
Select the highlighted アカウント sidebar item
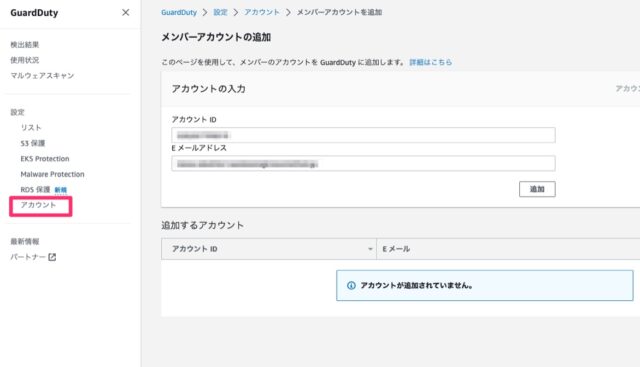[38, 205]
